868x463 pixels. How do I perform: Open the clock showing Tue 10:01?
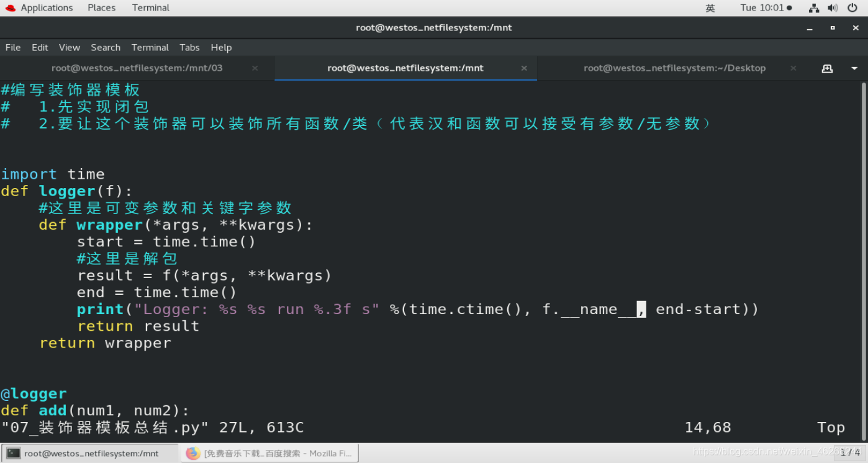[766, 8]
